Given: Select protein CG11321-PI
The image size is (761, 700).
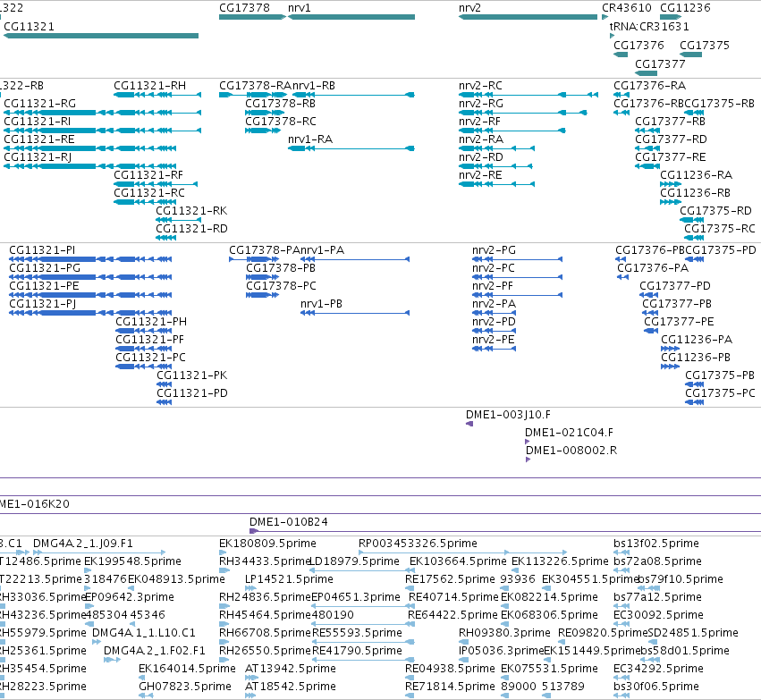Looking at the screenshot, I should pyautogui.click(x=42, y=250).
